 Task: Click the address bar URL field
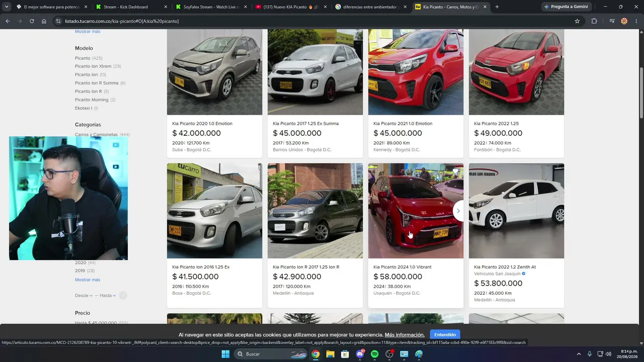tap(312, 21)
